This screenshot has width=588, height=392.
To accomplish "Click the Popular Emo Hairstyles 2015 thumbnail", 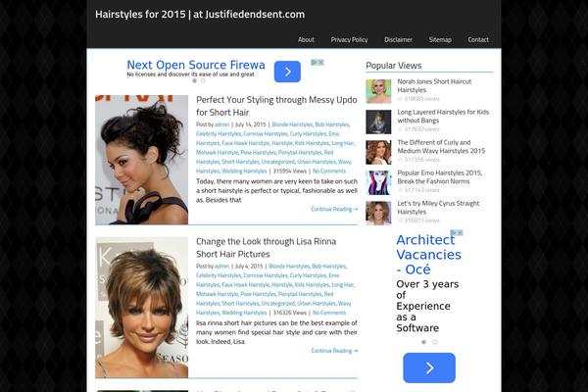I will [x=378, y=182].
